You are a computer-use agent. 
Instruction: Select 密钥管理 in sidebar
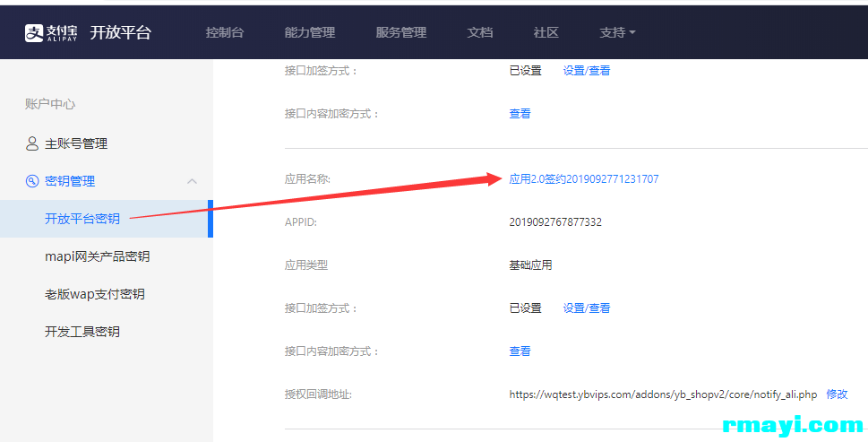[x=70, y=181]
